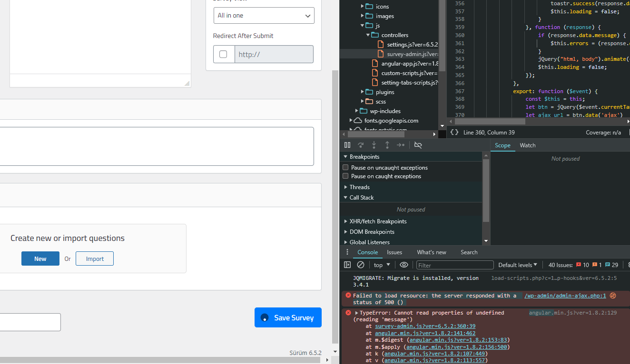Collapse the controllers folder
The height and width of the screenshot is (364, 630).
(x=368, y=35)
